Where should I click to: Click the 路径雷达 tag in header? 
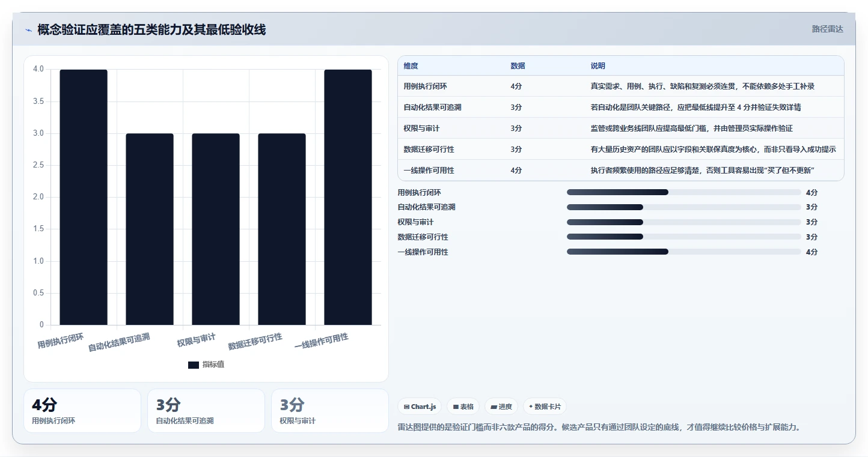[828, 29]
